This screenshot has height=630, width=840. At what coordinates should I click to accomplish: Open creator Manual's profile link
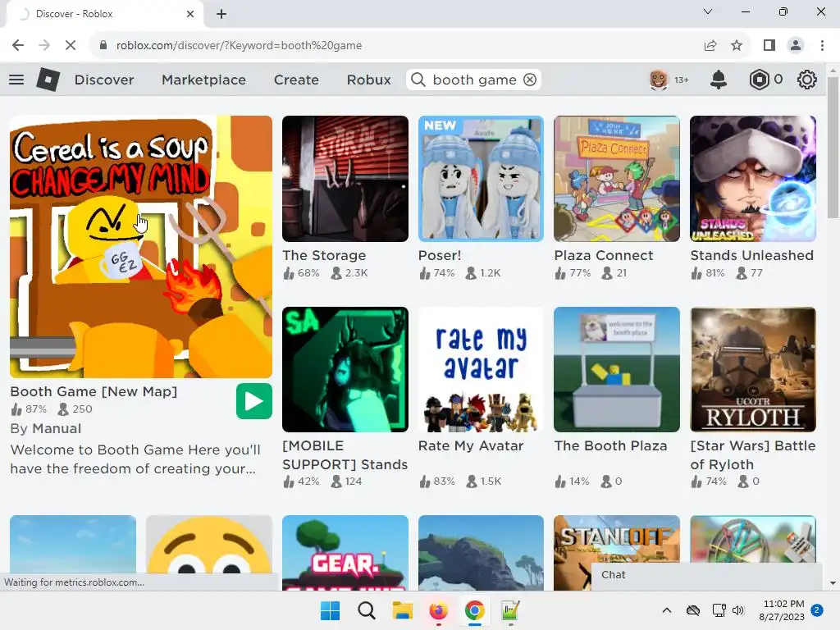click(57, 428)
